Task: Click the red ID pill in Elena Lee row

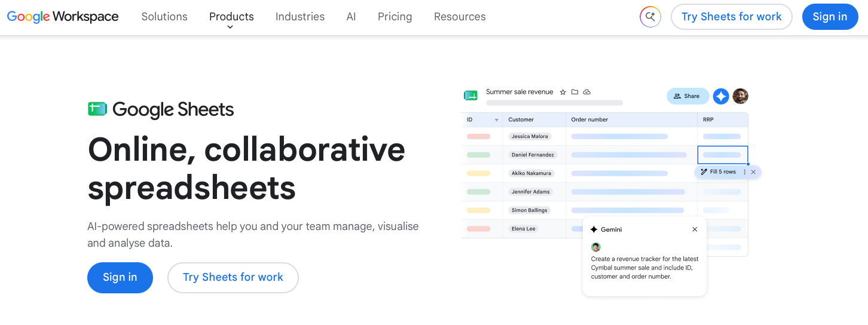Action: click(x=478, y=229)
